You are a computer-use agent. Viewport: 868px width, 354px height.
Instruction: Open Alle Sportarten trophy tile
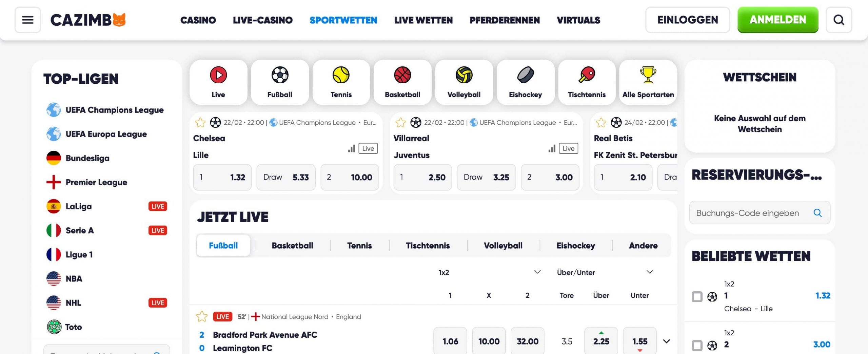click(648, 82)
